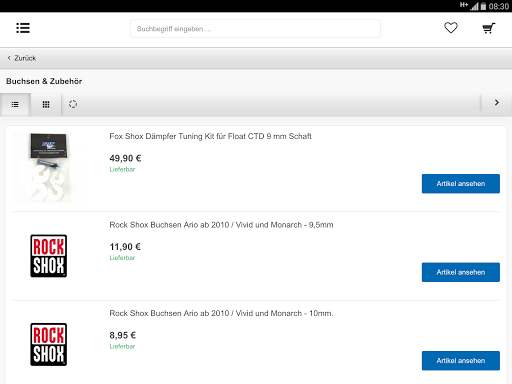Focus the Suchbegriff eingeben search field
Viewport: 512px width, 384px height.
[x=255, y=29]
